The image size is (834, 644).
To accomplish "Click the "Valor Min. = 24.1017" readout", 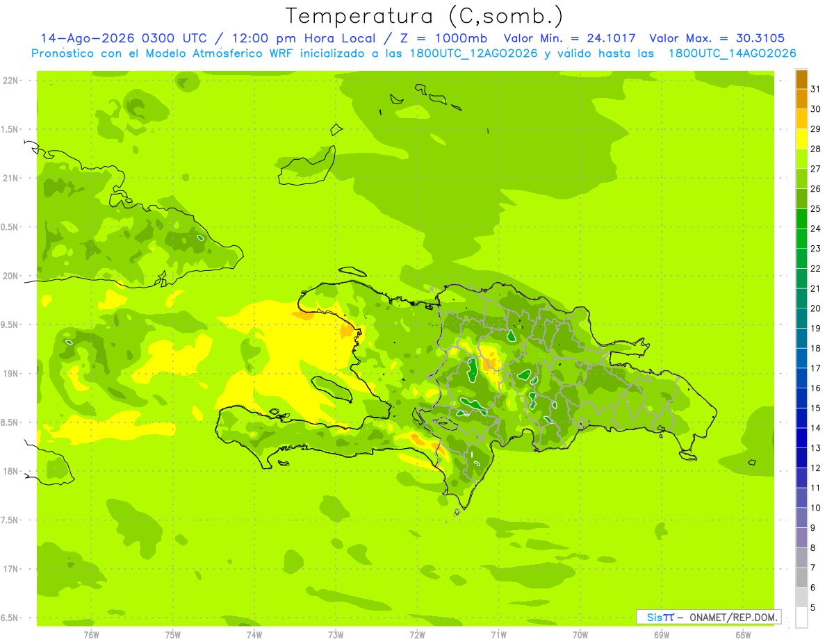I will pyautogui.click(x=569, y=38).
